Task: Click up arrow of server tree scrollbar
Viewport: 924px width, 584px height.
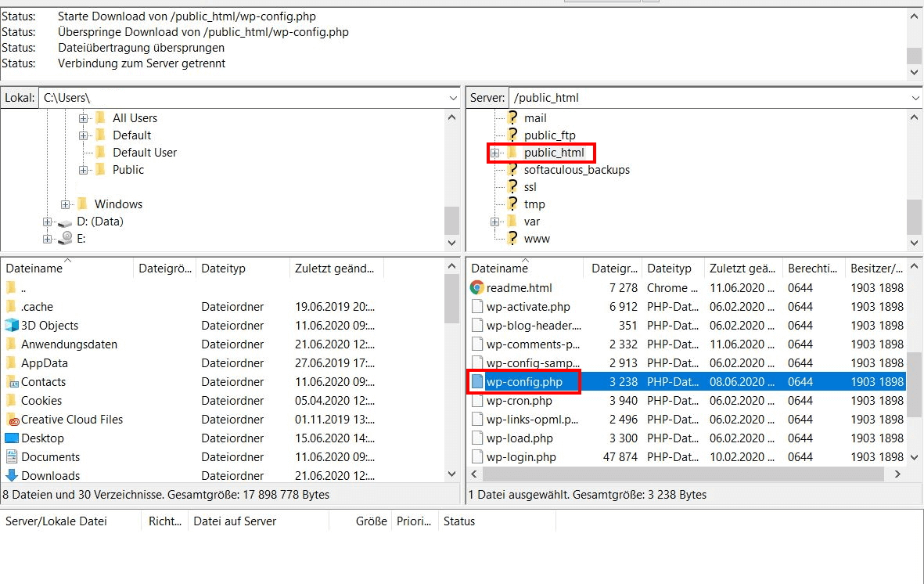Action: click(914, 117)
